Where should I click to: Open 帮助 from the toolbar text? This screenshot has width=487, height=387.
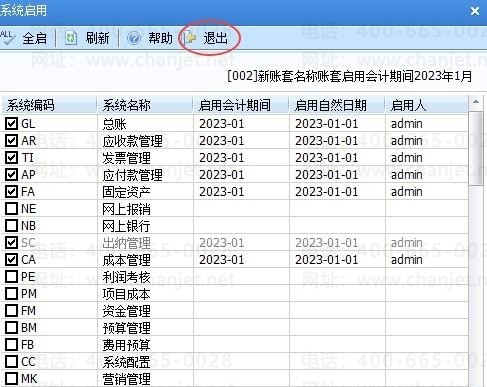point(160,38)
